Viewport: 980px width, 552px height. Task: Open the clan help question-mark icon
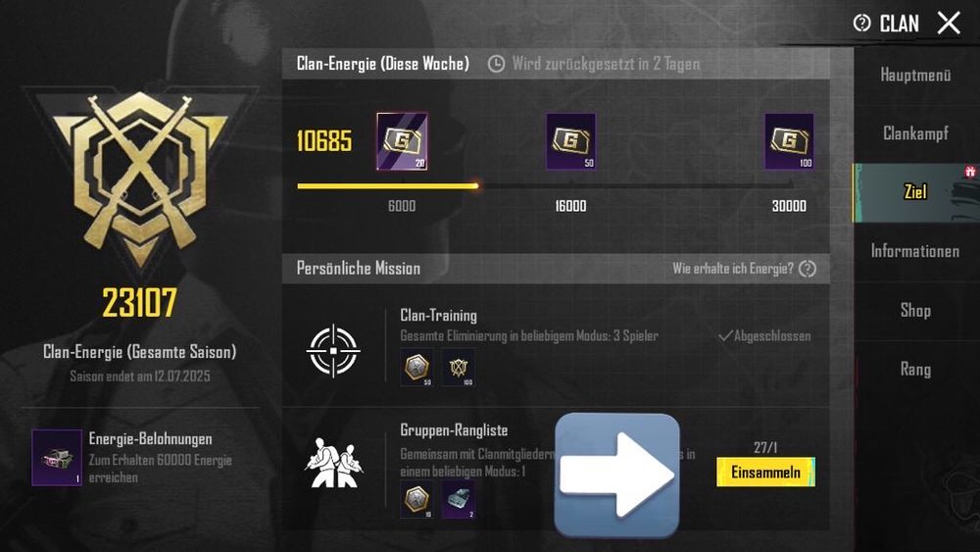[x=861, y=24]
